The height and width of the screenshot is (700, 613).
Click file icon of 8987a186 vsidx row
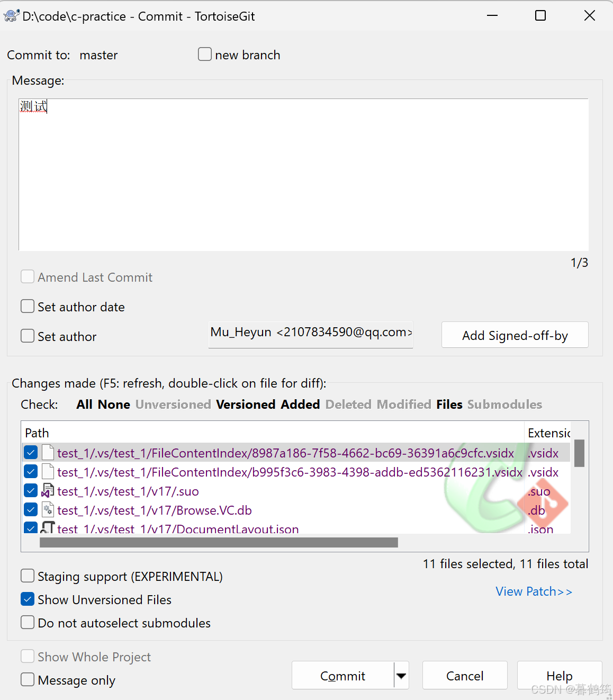pyautogui.click(x=48, y=453)
